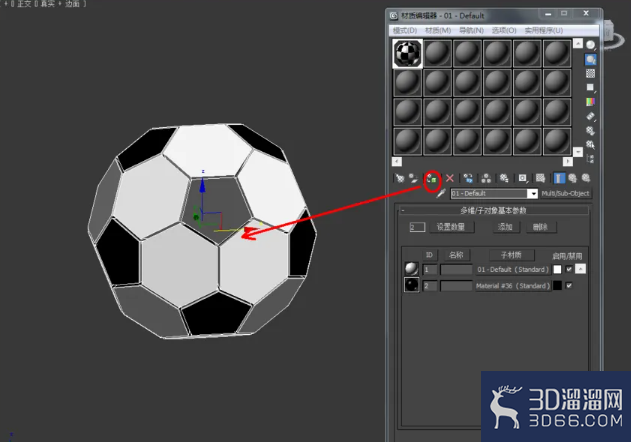Toggle the Show End Result button
Screen dimensions: 631x442
pos(559,178)
